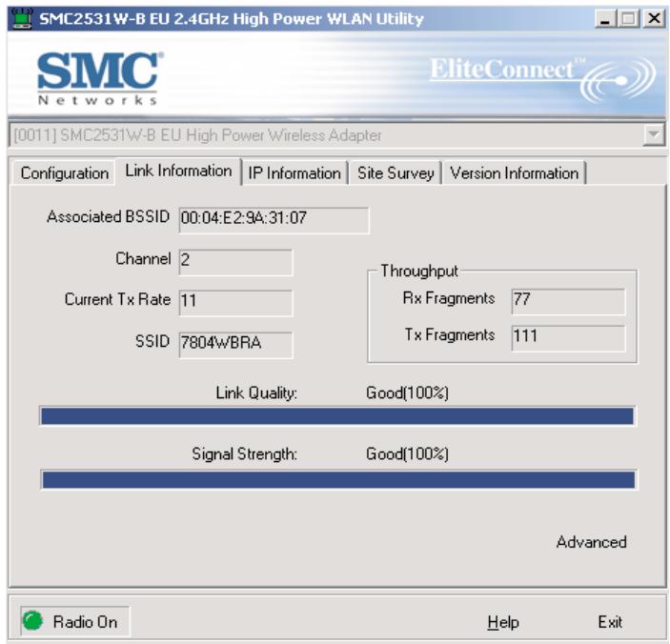Click the EliteConnect logo graphic
Viewport: 670px width, 644px height.
pyautogui.click(x=542, y=78)
